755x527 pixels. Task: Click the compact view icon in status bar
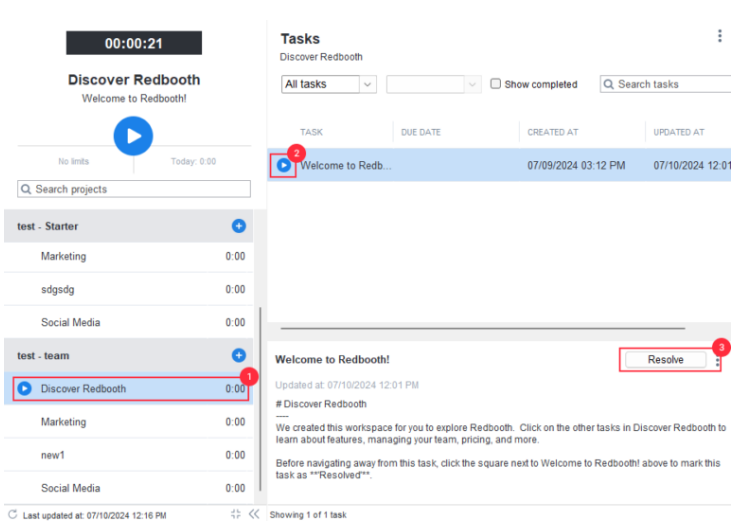[x=235, y=514]
